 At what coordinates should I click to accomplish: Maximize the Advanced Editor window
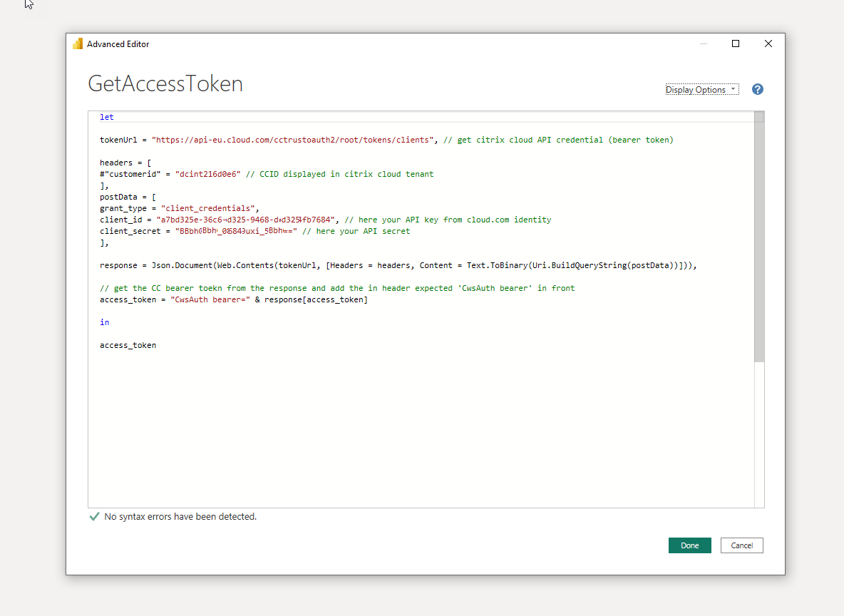click(x=735, y=43)
